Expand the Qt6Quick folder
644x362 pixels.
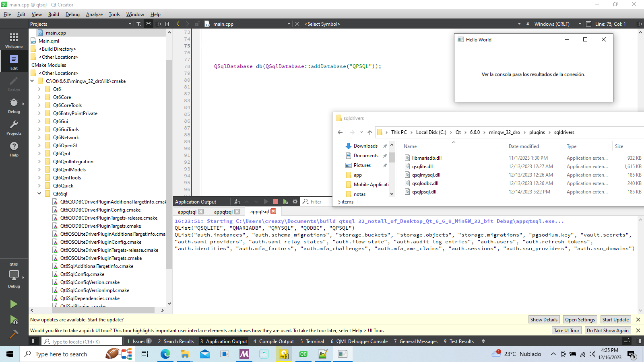tap(39, 185)
